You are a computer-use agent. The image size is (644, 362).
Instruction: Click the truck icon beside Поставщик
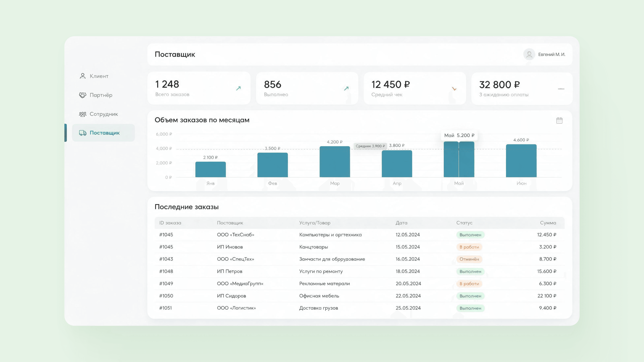pyautogui.click(x=83, y=133)
